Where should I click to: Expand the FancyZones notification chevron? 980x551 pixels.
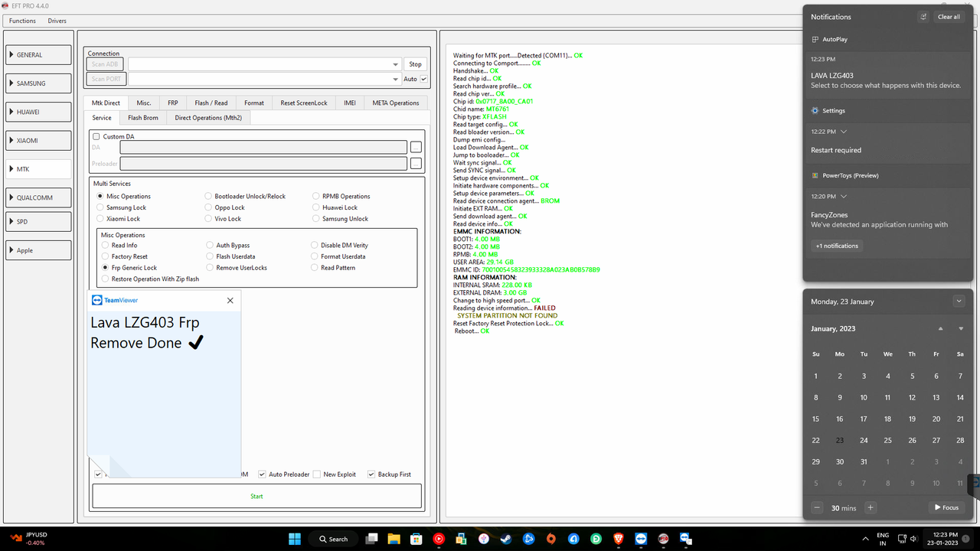tap(843, 197)
